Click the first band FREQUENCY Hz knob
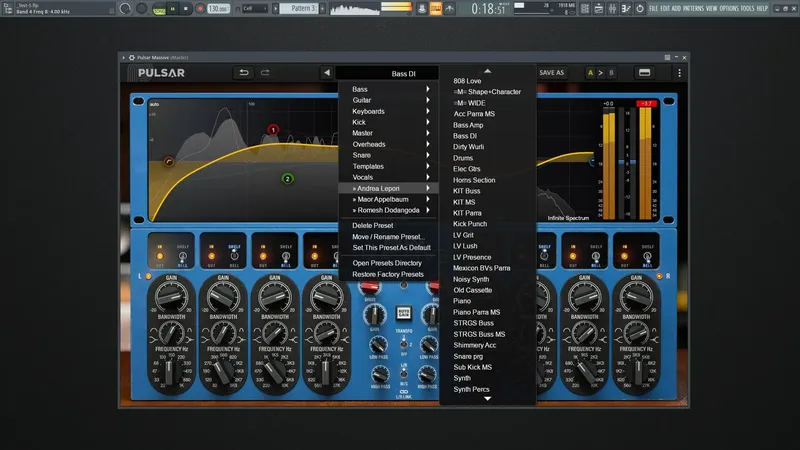This screenshot has height=450, width=800. click(x=170, y=372)
